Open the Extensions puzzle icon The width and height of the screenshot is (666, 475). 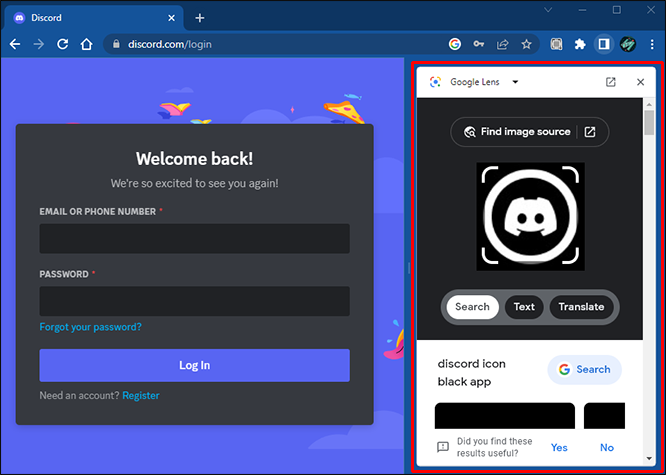[x=580, y=44]
